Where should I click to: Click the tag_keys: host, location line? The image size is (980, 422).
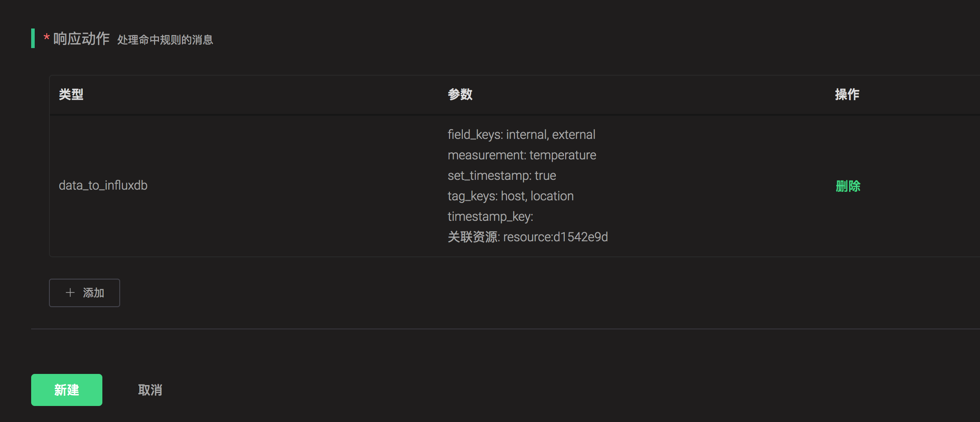tap(510, 196)
